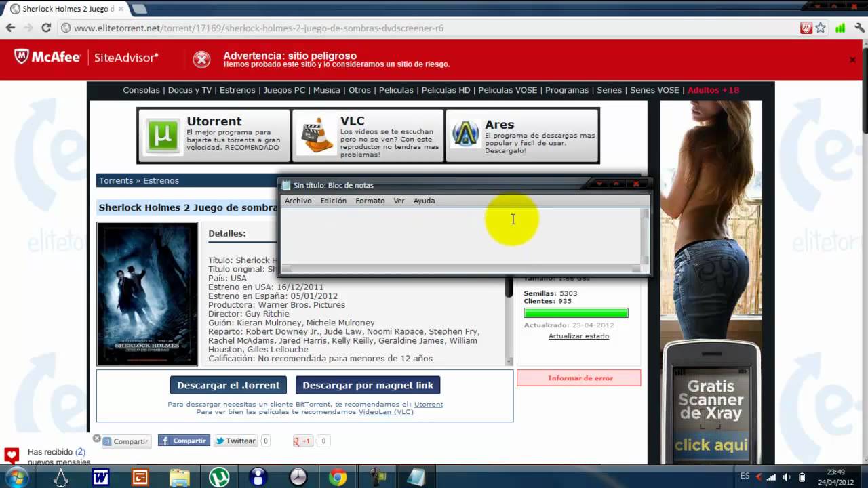
Task: Open Edición menu in Bloc de notas
Action: click(x=334, y=201)
